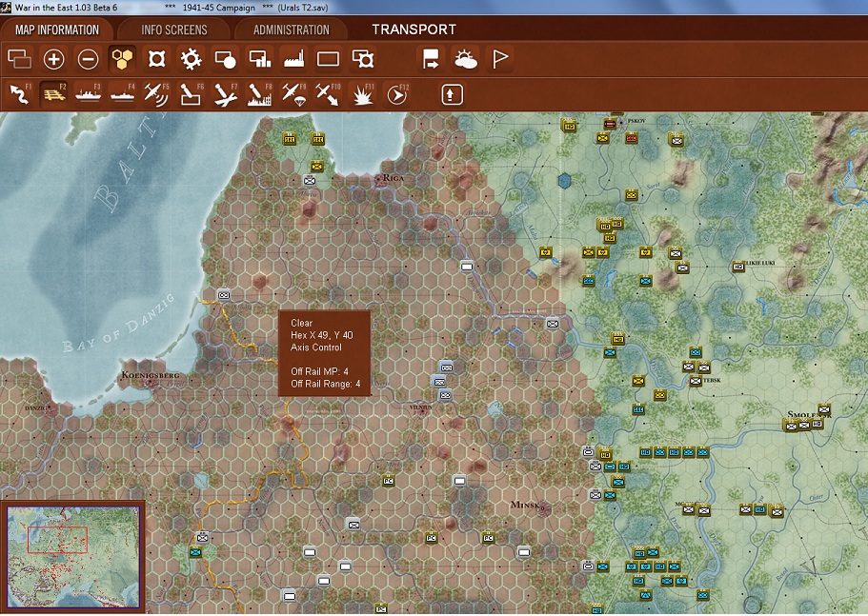Click the rectangle-with-circle toolbar icon
The height and width of the screenshot is (616, 868).
point(225,59)
